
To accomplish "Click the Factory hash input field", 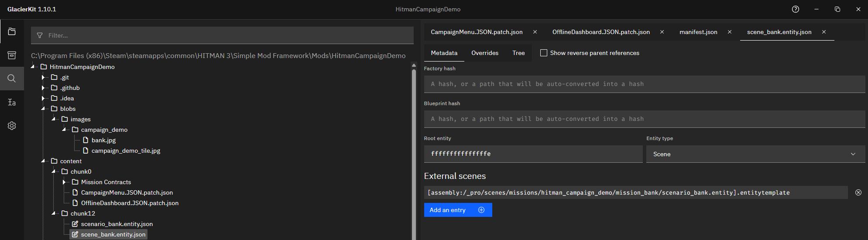I will (644, 84).
